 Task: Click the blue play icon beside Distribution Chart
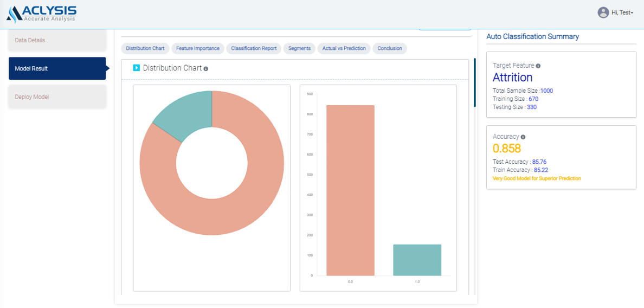click(137, 68)
